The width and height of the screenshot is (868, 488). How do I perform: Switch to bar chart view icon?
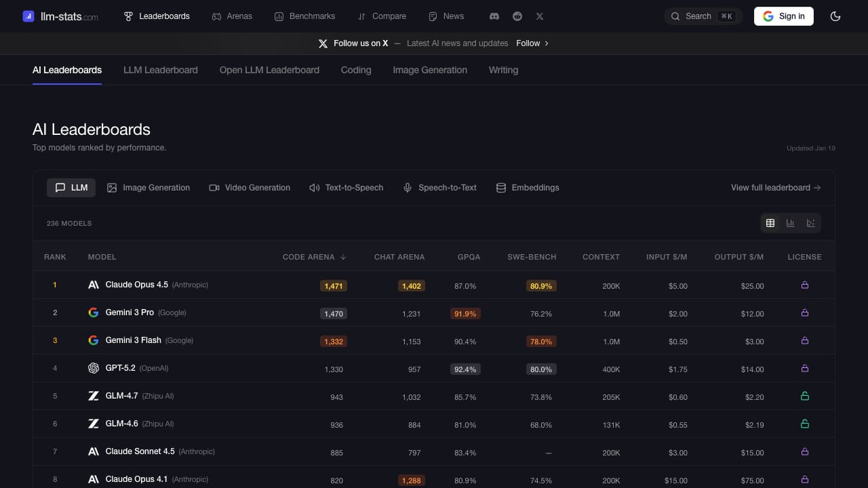[x=791, y=223]
